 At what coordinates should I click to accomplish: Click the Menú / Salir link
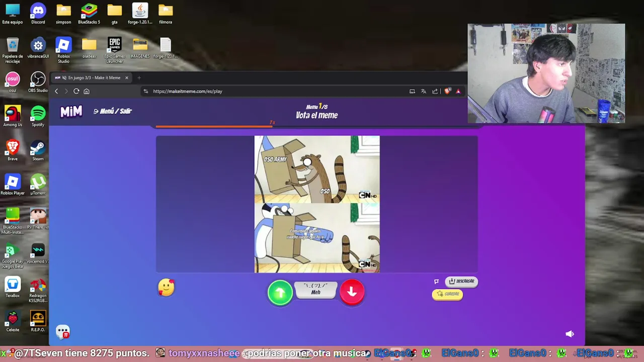point(113,111)
